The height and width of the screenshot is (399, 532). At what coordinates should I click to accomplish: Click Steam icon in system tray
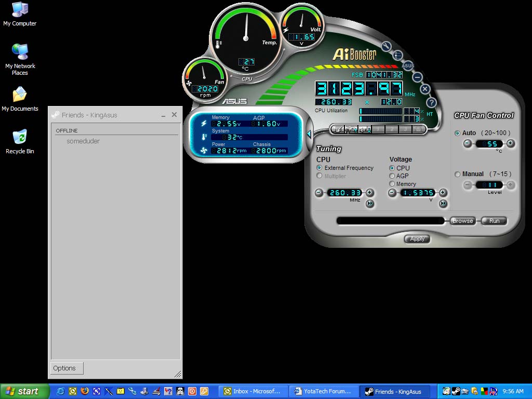click(456, 391)
